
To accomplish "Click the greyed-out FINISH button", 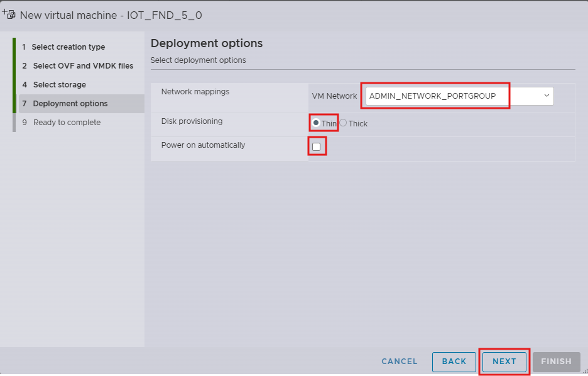I will 557,362.
